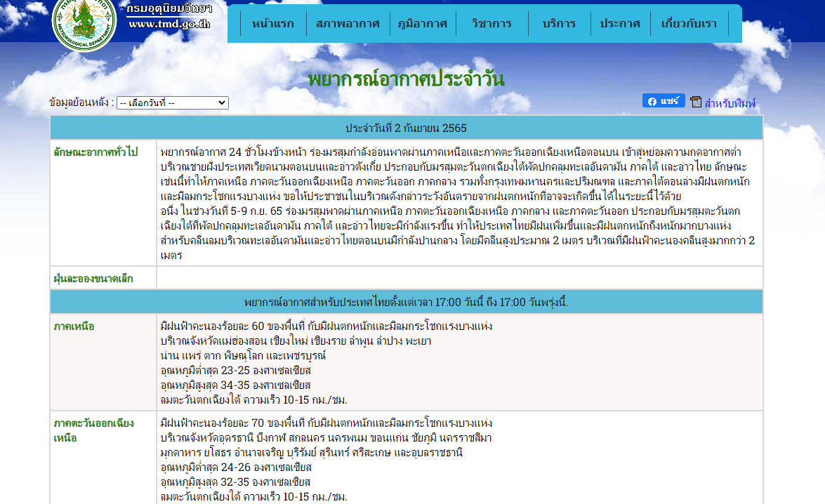Expand the เลือกวันที่ date dropdown
Screen dimensions: 825x504
(172, 102)
